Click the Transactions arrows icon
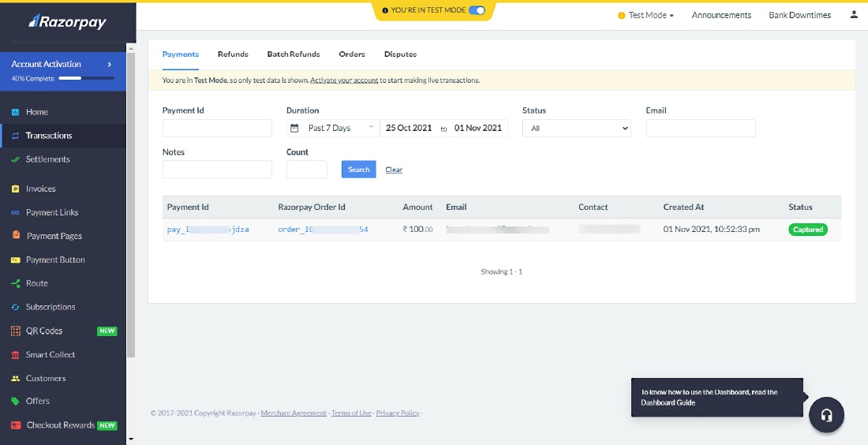868x445 pixels. pos(16,136)
